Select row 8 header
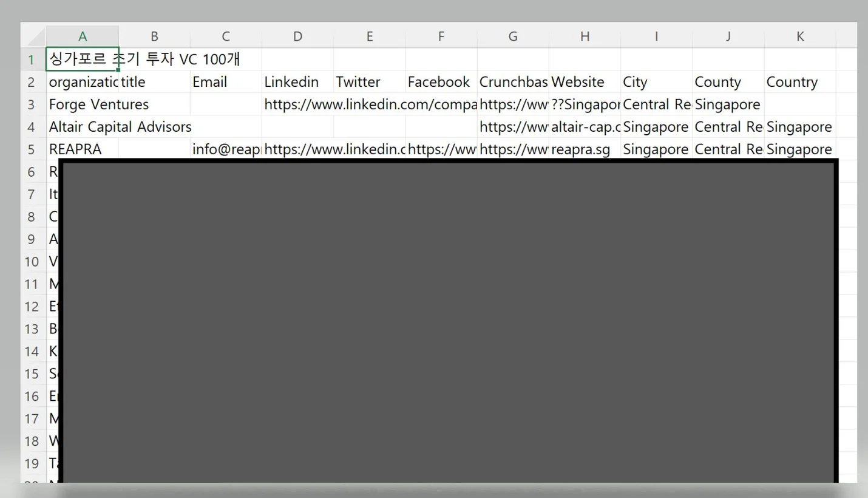 [x=33, y=216]
